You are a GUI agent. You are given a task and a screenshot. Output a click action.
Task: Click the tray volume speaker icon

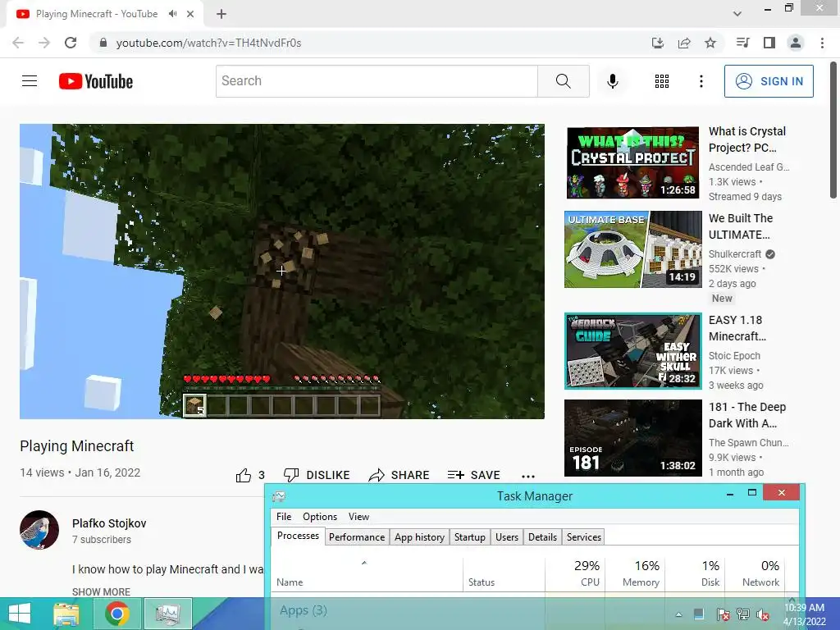point(763,614)
